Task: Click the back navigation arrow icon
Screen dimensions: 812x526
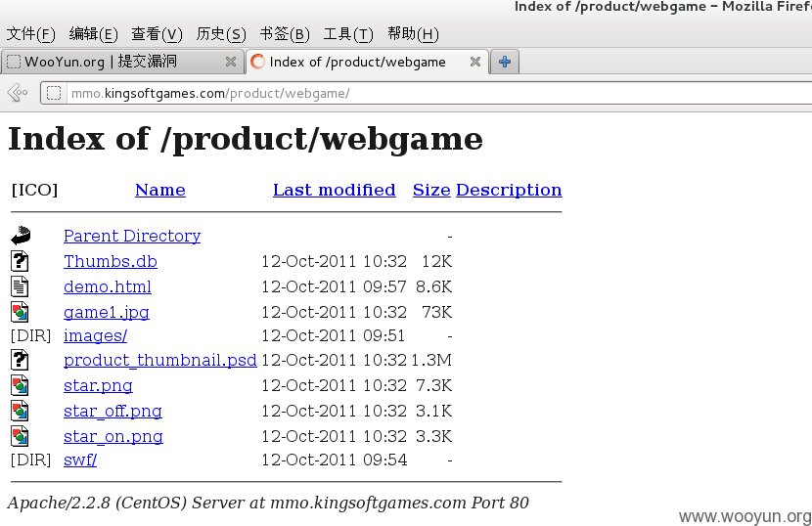Action: (18, 93)
